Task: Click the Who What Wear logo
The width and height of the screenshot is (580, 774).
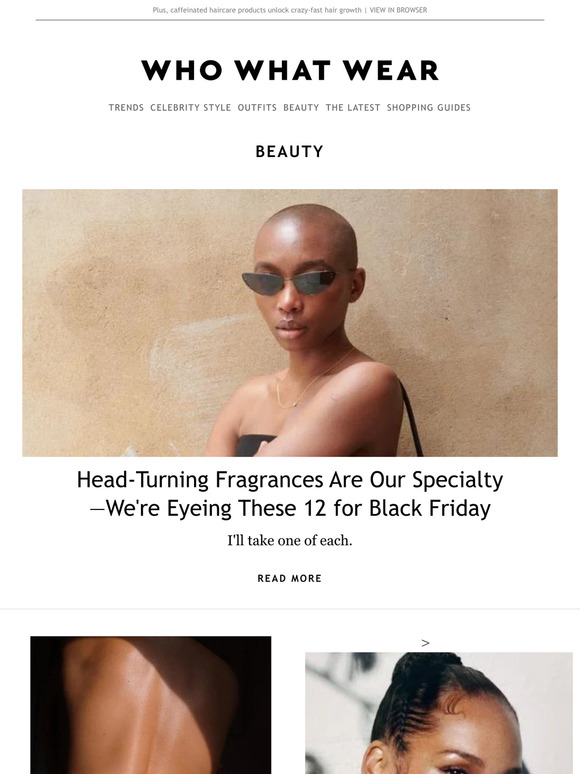Action: coord(290,71)
